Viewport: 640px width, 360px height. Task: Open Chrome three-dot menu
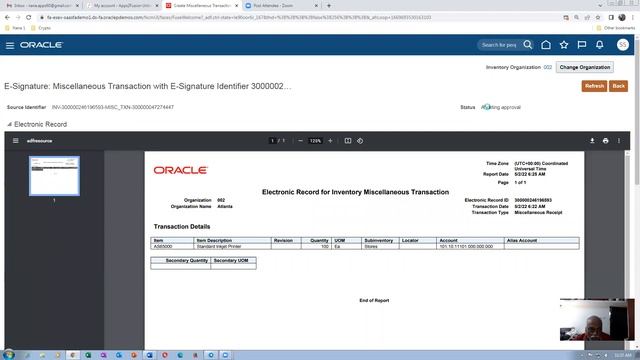[633, 18]
